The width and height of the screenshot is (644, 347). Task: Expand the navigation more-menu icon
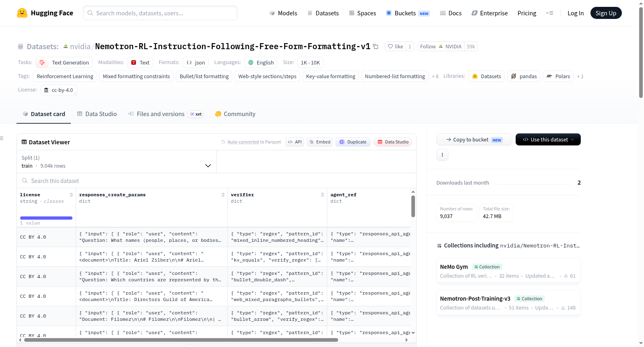click(x=549, y=13)
